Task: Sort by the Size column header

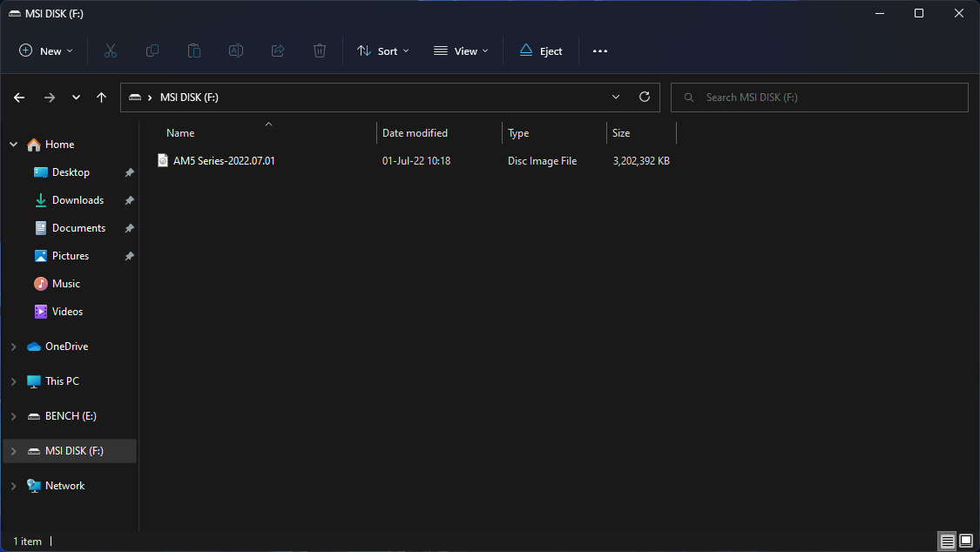Action: 621,133
